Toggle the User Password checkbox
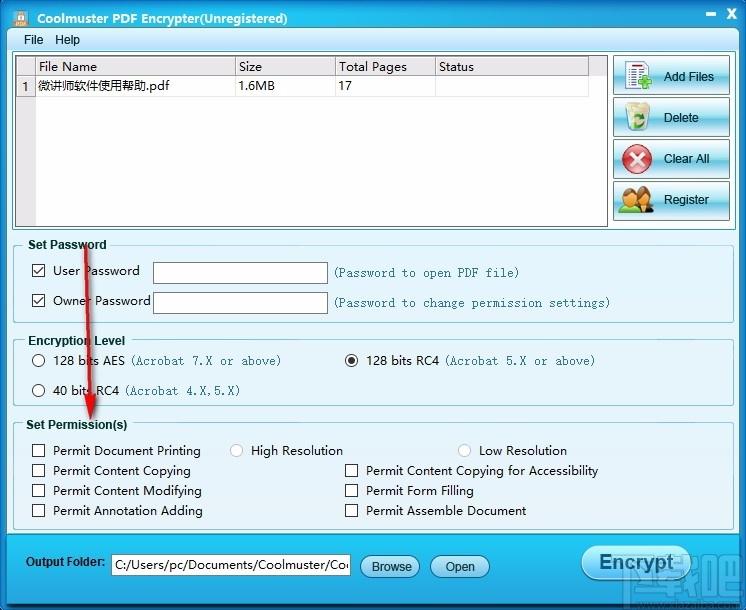746x610 pixels. 39,271
